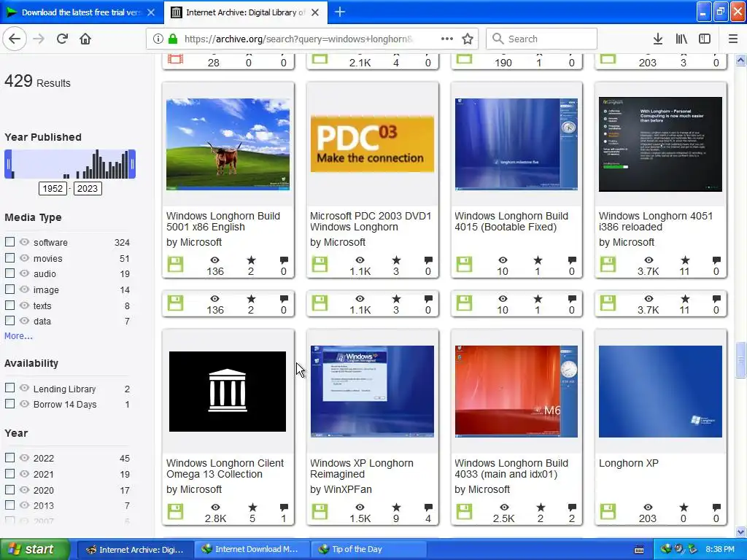
Task: Close the Internet Archive tab
Action: [315, 12]
